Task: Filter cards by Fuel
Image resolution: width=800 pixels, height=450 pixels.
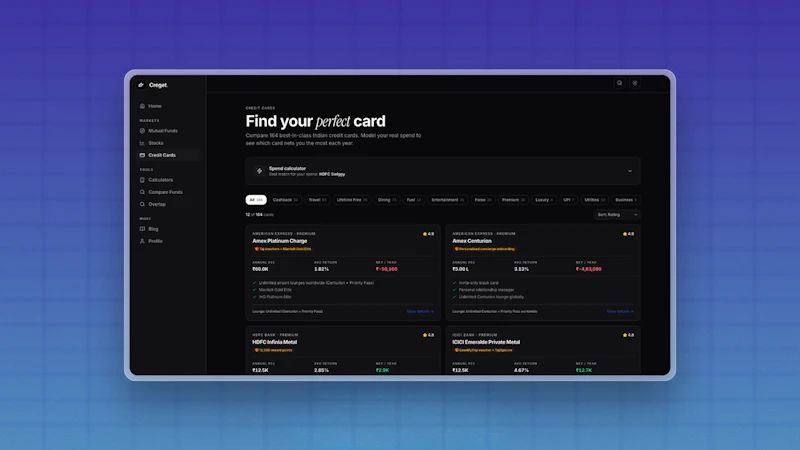Action: [414, 200]
